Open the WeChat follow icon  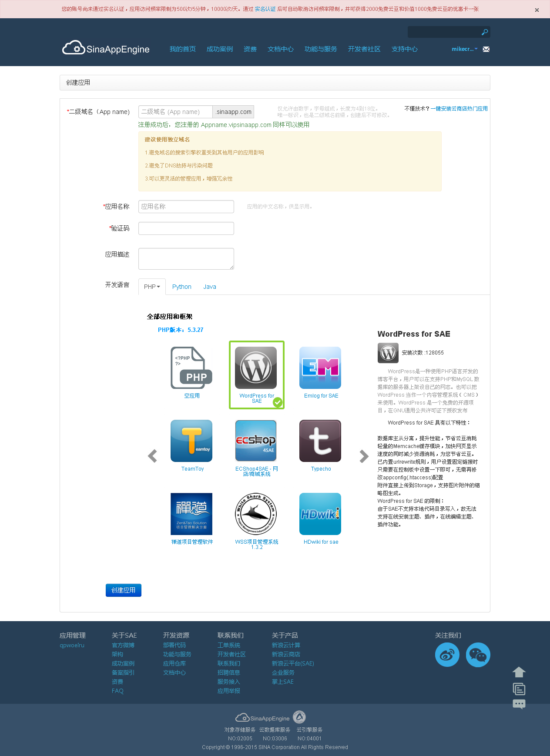tap(478, 655)
